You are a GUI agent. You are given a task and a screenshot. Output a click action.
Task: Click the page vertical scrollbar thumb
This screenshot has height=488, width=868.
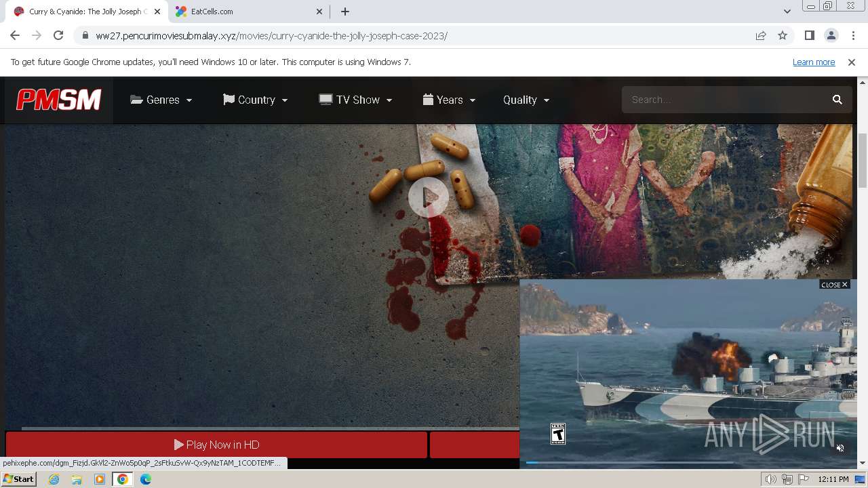(863, 161)
